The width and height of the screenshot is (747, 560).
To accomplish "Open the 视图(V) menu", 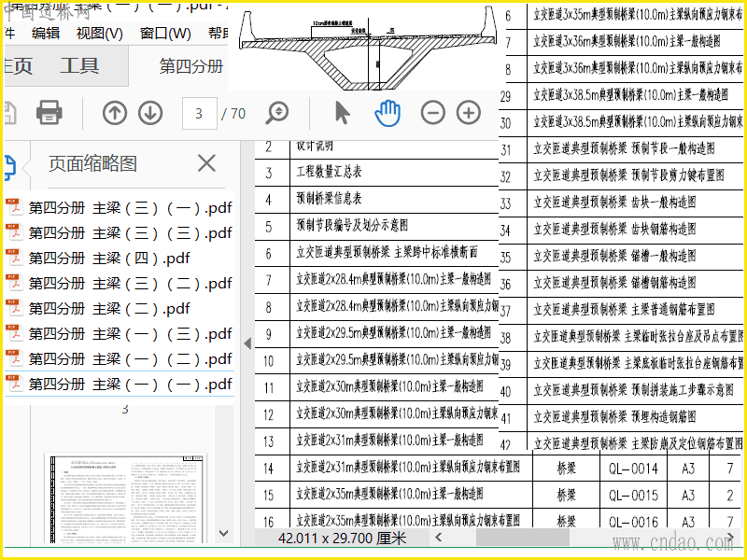I will (100, 33).
